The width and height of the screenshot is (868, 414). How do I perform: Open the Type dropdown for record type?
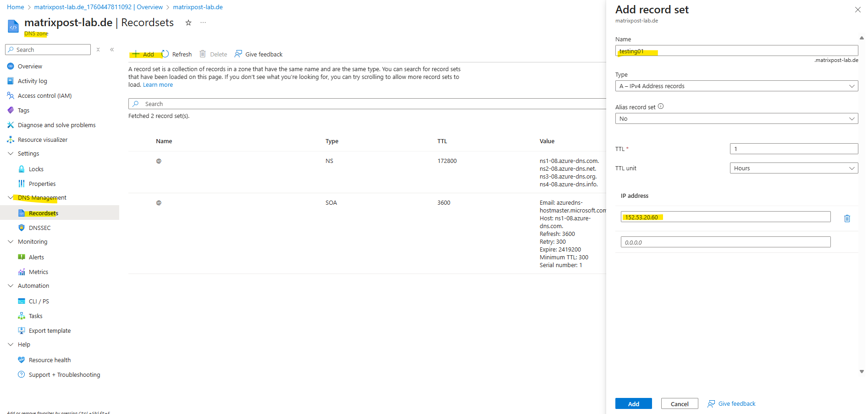736,86
